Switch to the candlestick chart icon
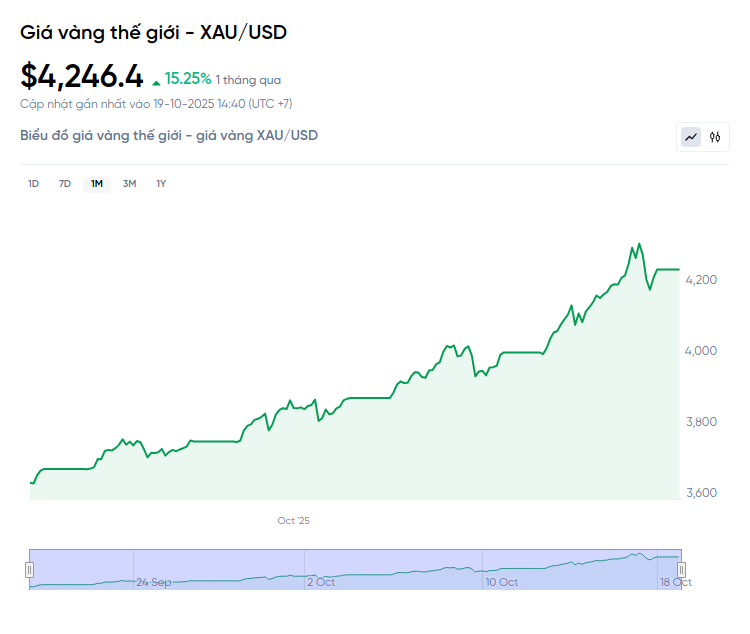Viewport: 750px width, 634px height. (715, 137)
